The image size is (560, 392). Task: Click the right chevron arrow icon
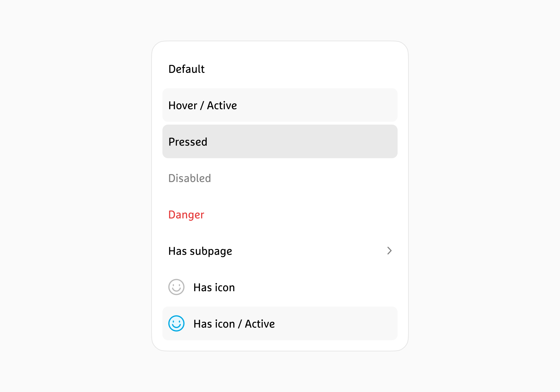click(x=389, y=251)
